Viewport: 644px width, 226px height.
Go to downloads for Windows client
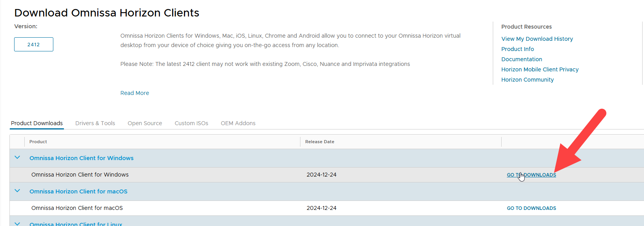pyautogui.click(x=531, y=175)
